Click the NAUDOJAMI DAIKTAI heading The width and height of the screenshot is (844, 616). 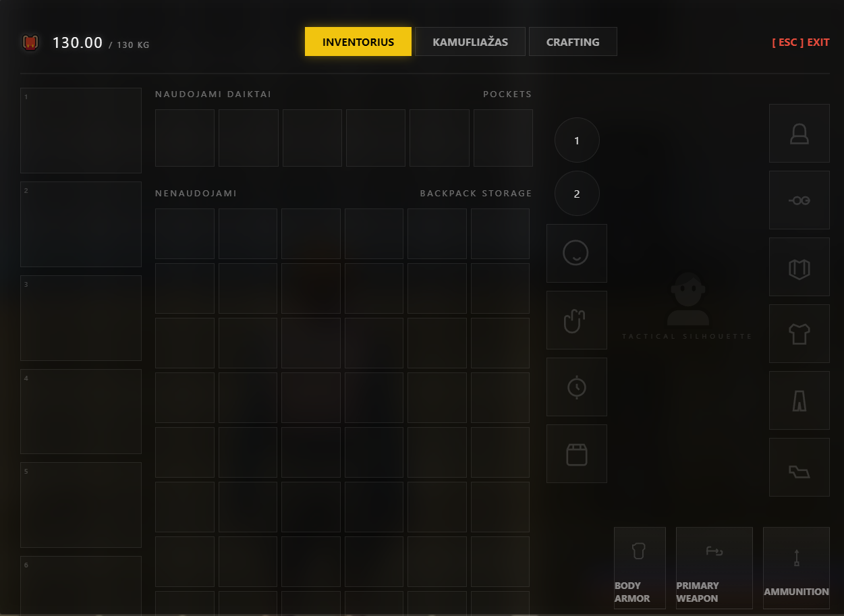pyautogui.click(x=213, y=94)
